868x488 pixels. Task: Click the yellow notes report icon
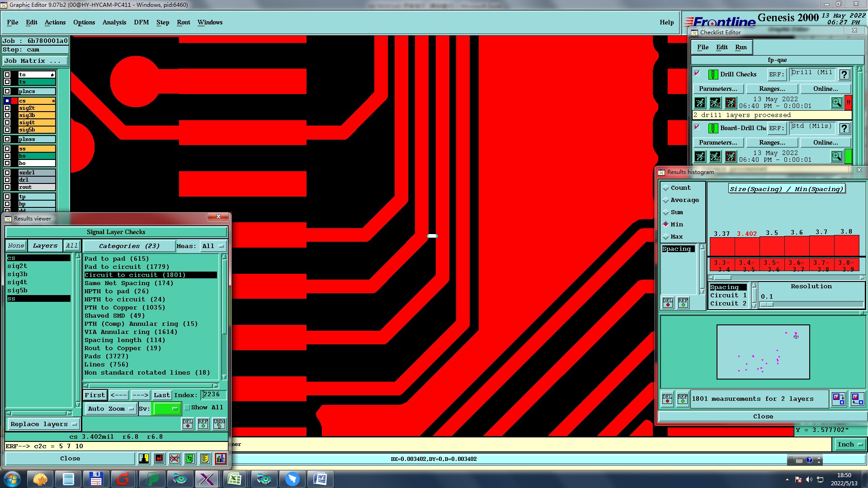click(x=205, y=459)
